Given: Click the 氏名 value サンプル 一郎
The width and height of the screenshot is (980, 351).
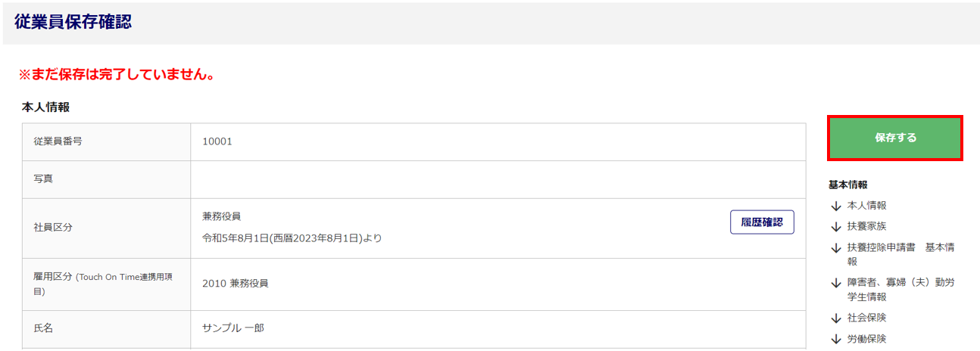Looking at the screenshot, I should pyautogui.click(x=233, y=328).
